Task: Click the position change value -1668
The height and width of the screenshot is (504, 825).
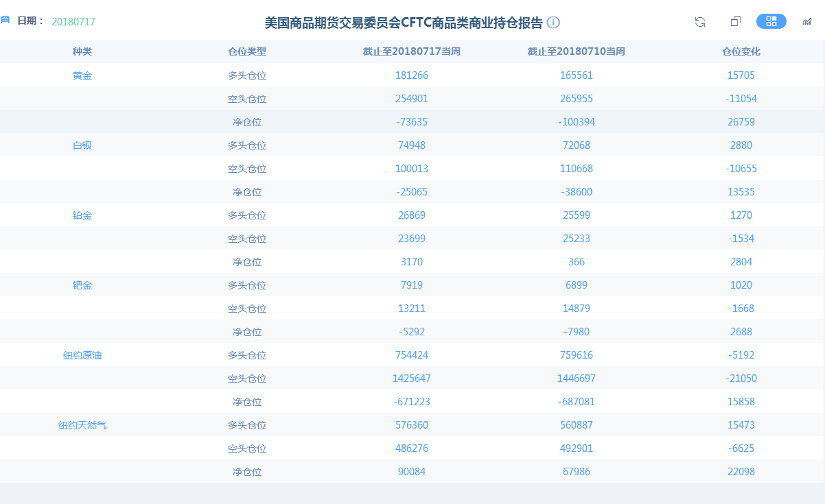Action: (741, 309)
